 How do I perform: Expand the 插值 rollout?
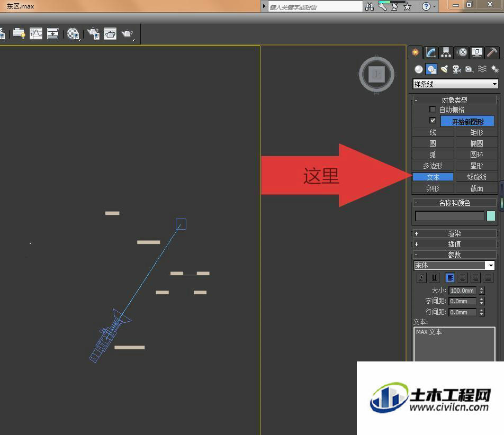pos(454,244)
